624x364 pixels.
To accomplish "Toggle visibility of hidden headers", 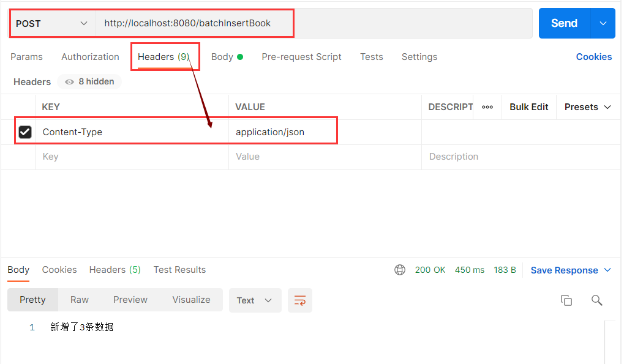I will [89, 81].
